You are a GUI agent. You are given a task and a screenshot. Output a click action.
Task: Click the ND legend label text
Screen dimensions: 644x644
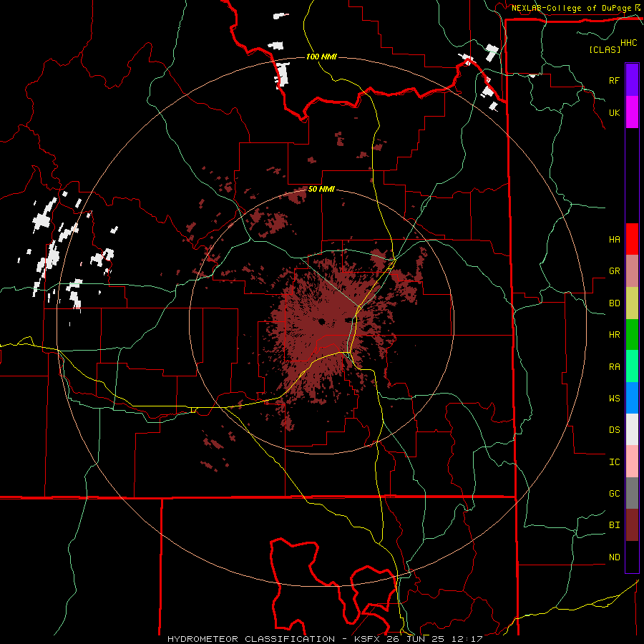click(615, 557)
